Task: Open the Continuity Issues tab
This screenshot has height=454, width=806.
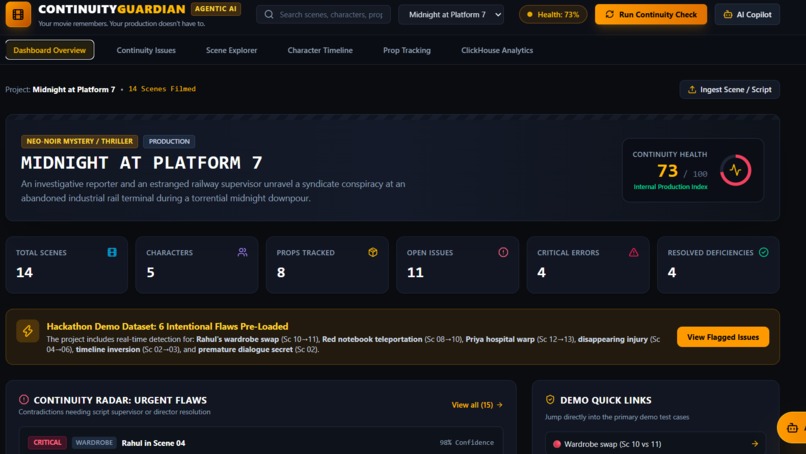Action: tap(146, 50)
